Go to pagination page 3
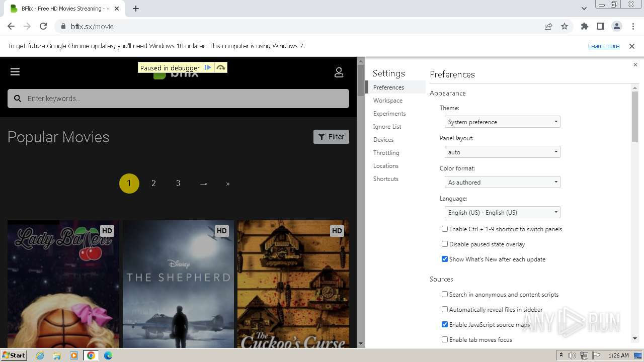The image size is (644, 362). pos(178,184)
